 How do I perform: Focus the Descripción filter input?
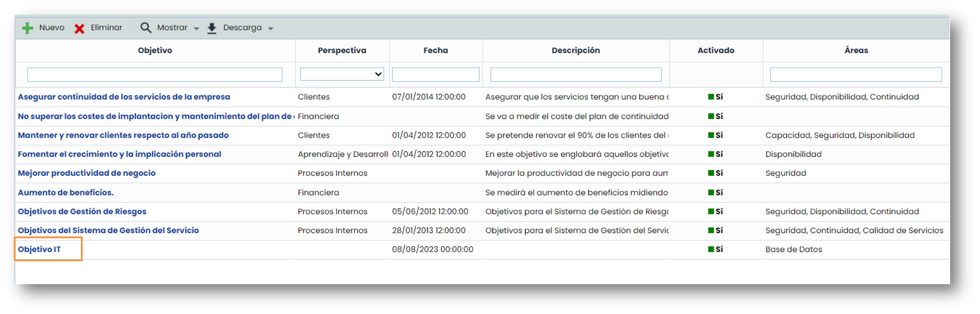pos(575,74)
